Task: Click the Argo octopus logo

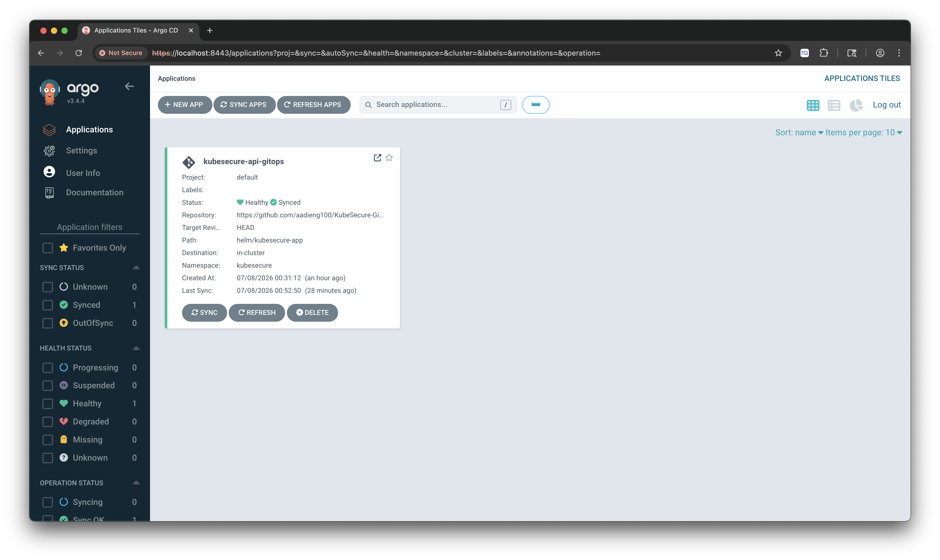Action: coord(50,92)
